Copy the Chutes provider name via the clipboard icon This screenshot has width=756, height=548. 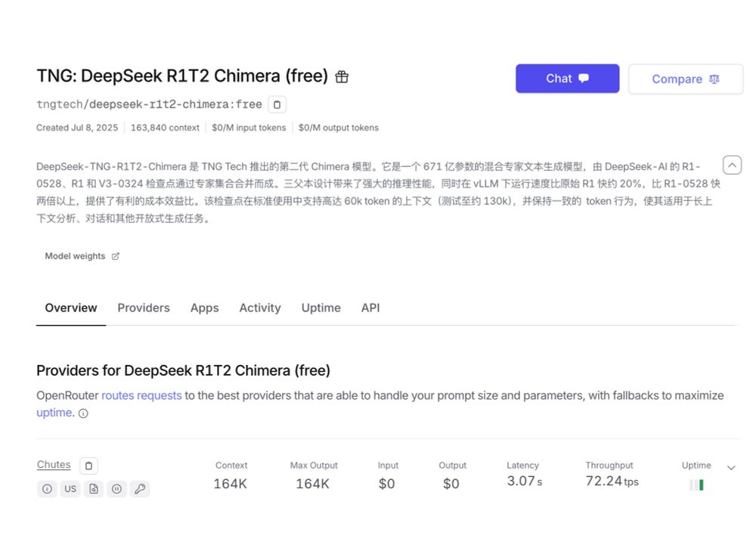click(x=88, y=466)
